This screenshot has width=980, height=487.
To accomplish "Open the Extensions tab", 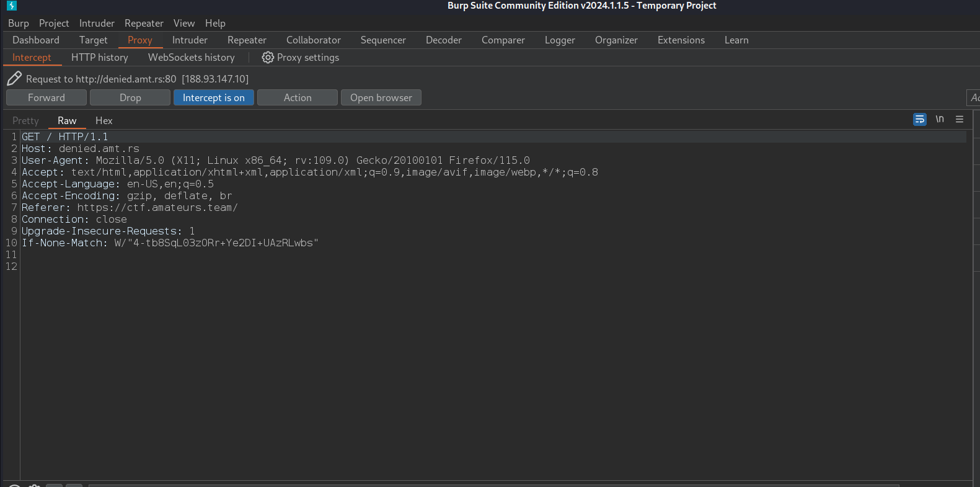I will click(681, 40).
